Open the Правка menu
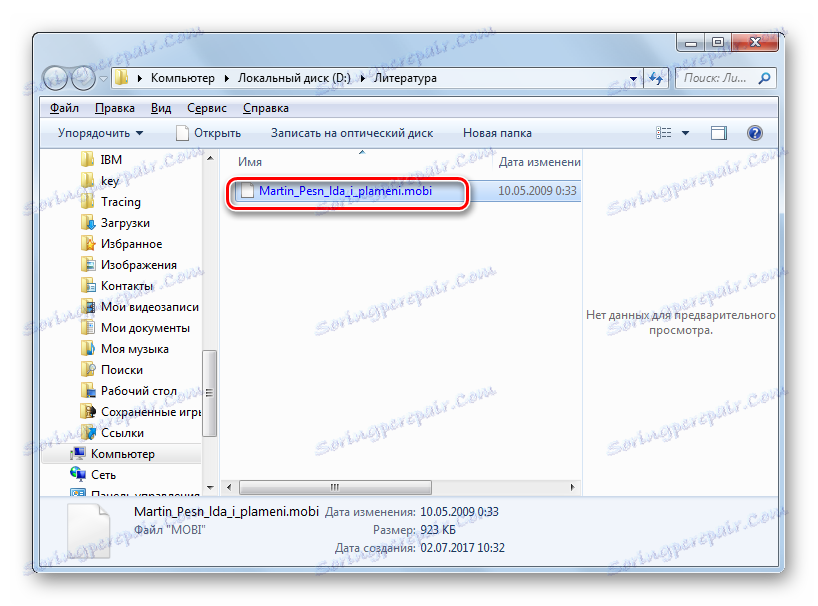 (115, 108)
